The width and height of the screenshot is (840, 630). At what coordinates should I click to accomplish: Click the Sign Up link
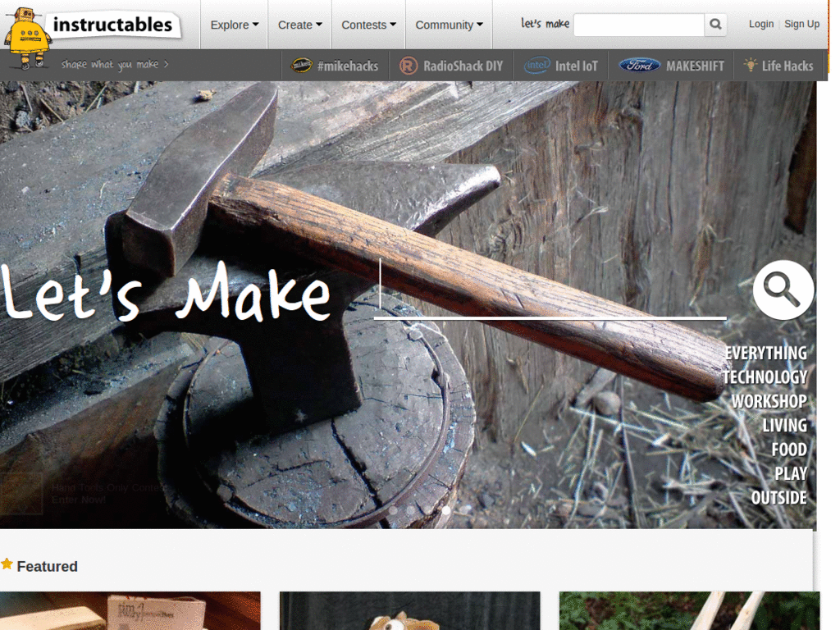point(802,24)
